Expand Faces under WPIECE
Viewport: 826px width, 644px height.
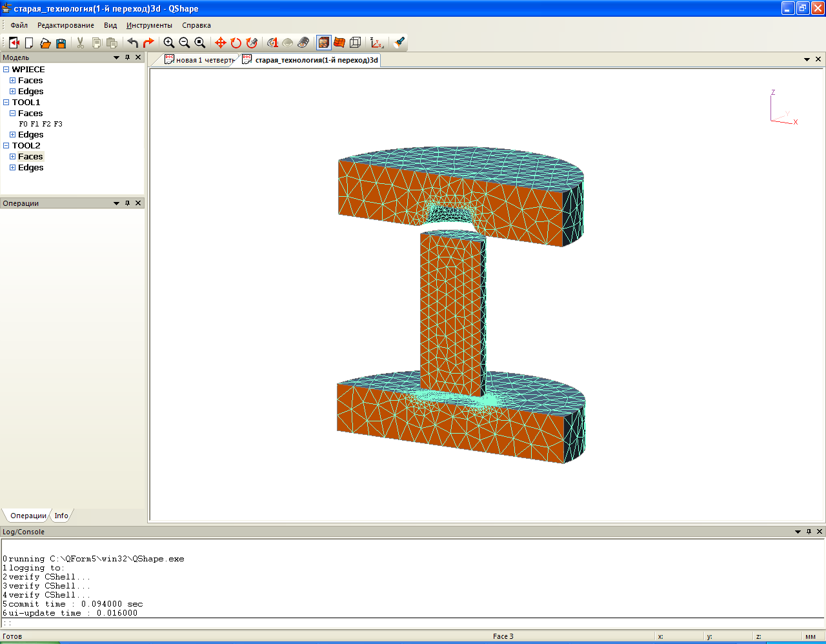12,81
